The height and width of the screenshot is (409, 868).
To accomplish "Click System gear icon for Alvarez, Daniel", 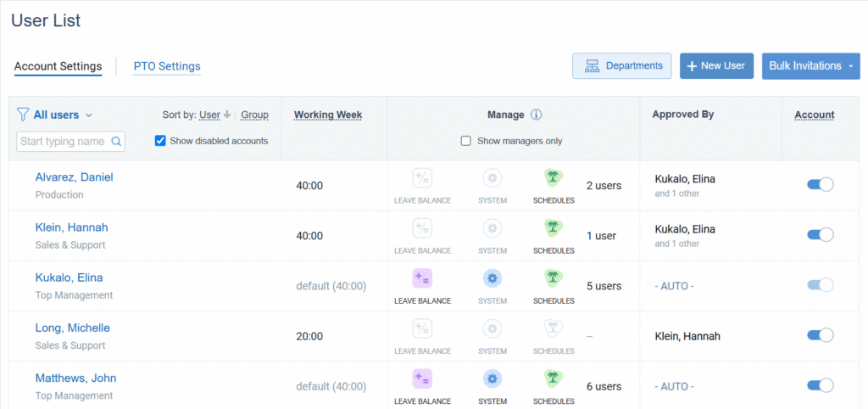I will [492, 178].
